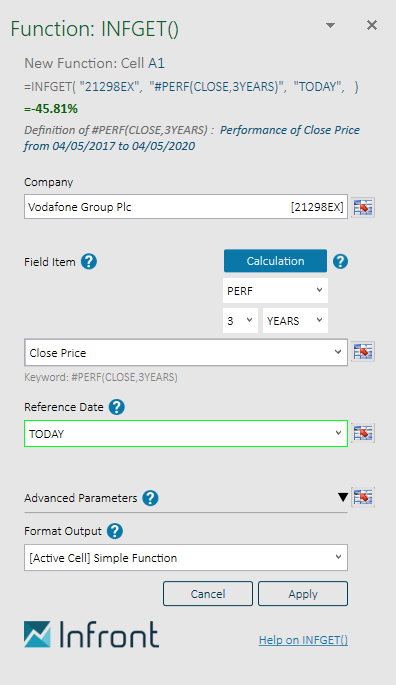Click cell picker icon beside Advanced Parameters

[363, 497]
